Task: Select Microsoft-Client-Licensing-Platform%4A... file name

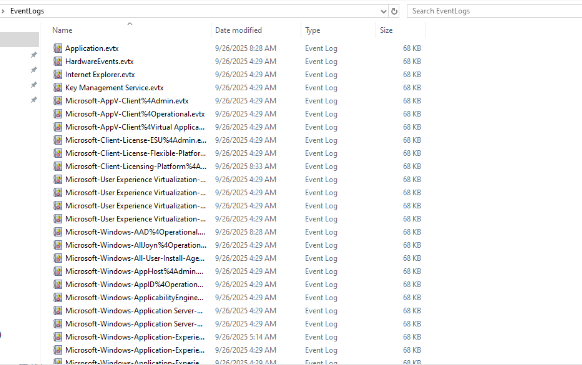Action: 136,166
